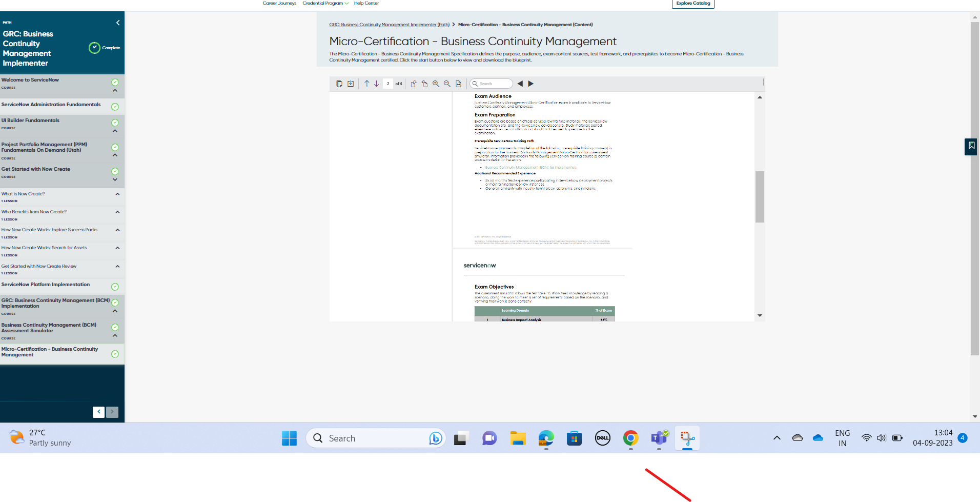Toggle completion check for Micro-Certification item
The image size is (980, 502).
click(x=115, y=354)
